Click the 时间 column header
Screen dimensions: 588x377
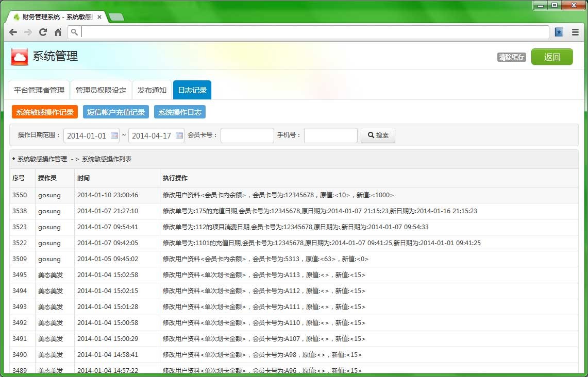83,178
